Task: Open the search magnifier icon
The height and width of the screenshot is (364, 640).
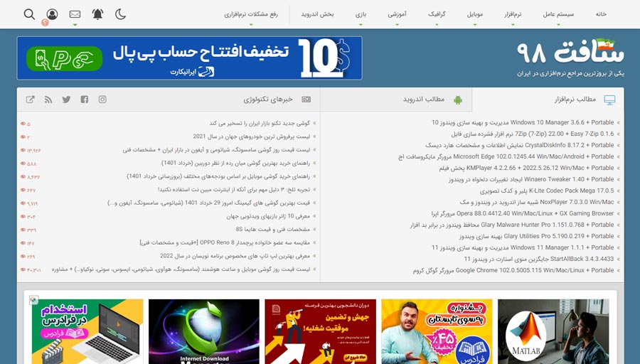Action: pyautogui.click(x=29, y=14)
